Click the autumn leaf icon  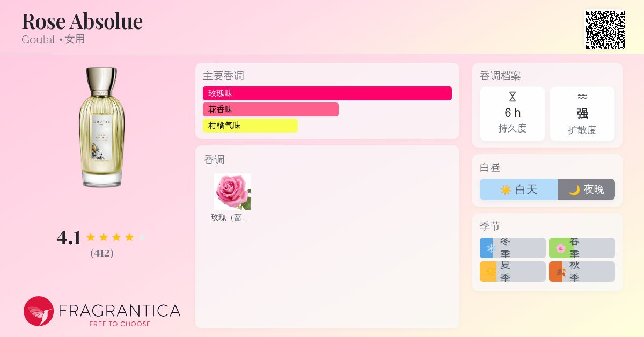(x=560, y=272)
